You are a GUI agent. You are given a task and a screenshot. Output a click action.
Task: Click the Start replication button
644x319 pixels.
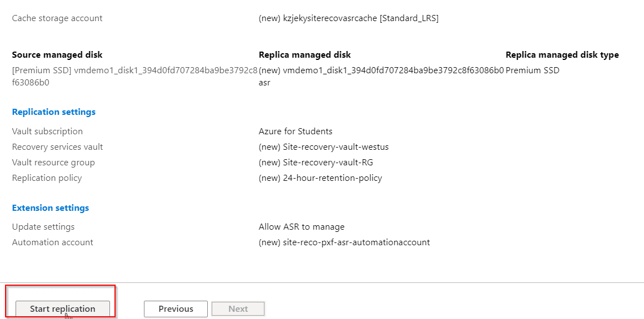(x=62, y=309)
